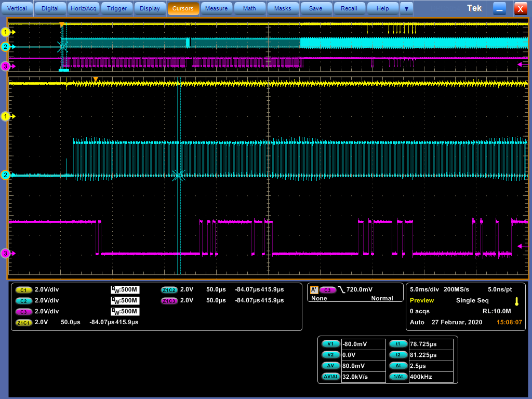
Task: Open the C3 bandwidth 500M selector
Action: (125, 311)
